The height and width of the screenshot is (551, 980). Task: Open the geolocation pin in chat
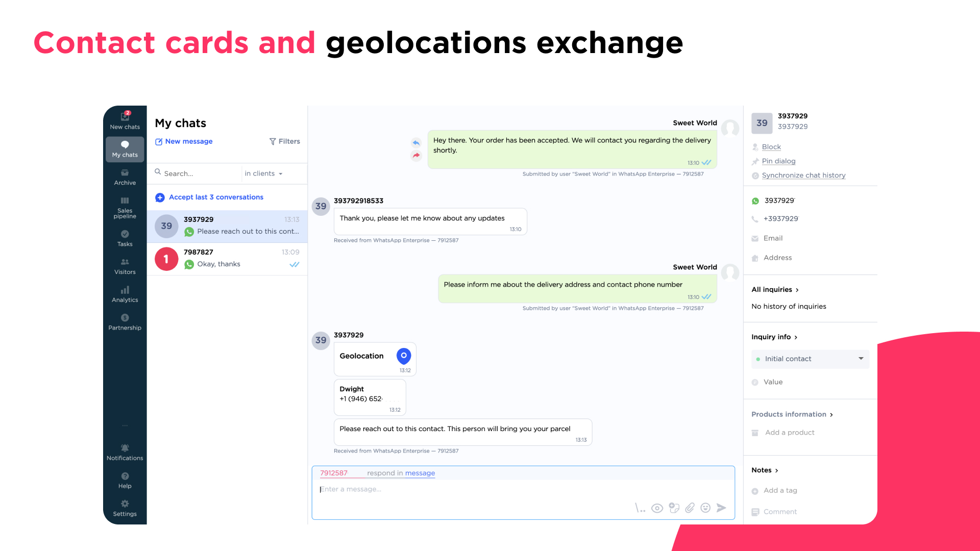pos(404,356)
